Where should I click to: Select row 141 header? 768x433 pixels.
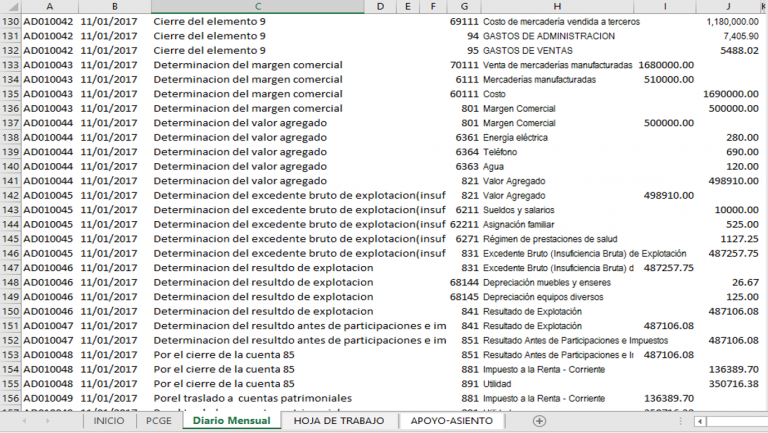click(x=11, y=181)
